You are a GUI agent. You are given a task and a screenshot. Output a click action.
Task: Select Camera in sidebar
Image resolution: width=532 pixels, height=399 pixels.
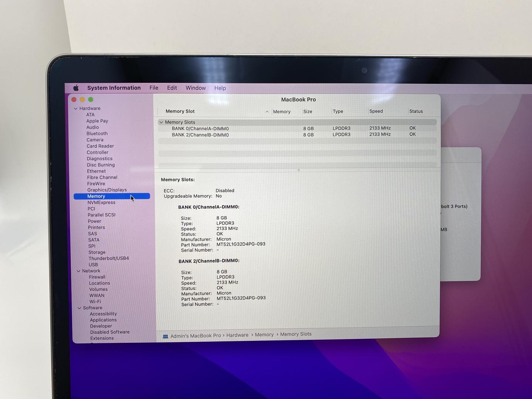point(95,140)
